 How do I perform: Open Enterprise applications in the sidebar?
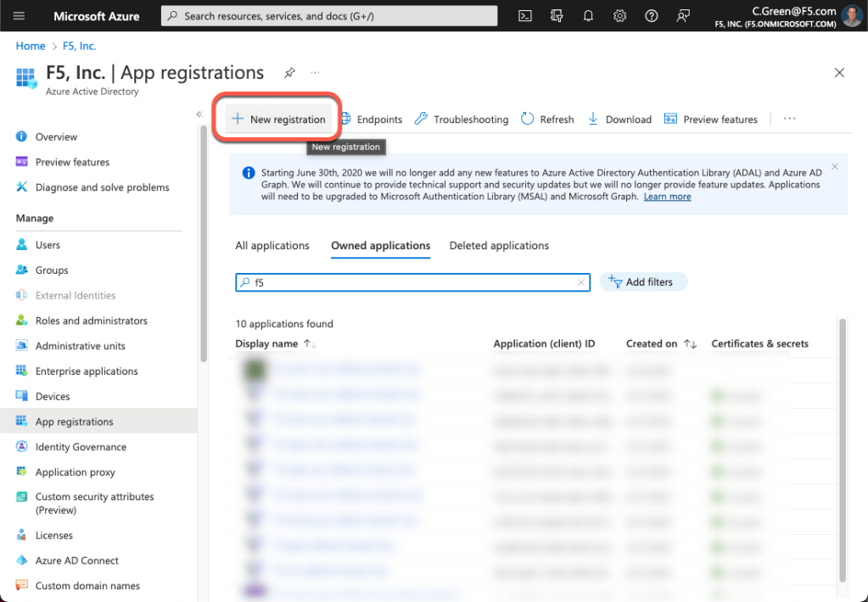87,371
